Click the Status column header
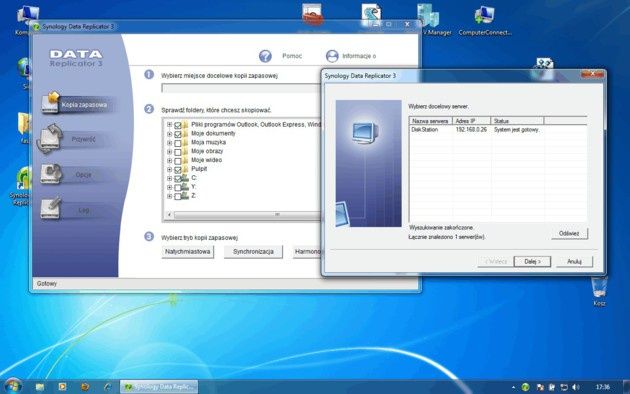 517,120
